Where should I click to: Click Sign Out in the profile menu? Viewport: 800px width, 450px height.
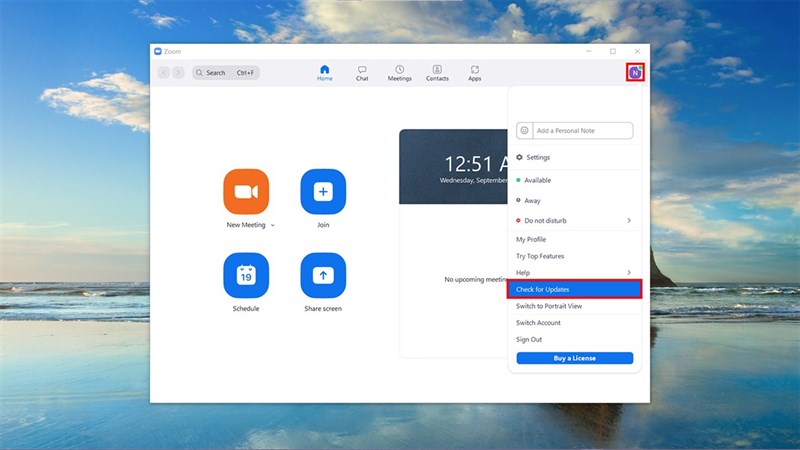coord(529,340)
